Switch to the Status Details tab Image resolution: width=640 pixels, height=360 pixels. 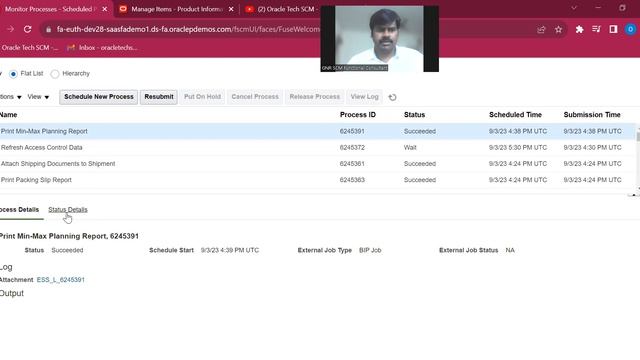(68, 209)
